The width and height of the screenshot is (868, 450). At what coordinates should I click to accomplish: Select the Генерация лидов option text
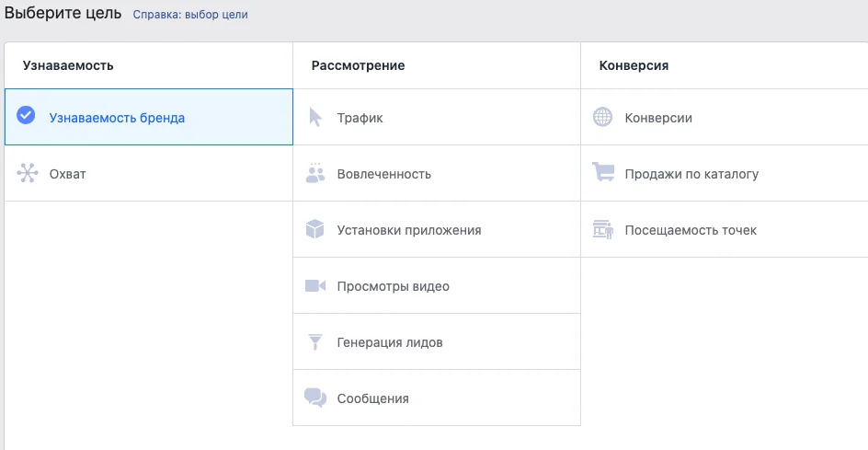(390, 342)
